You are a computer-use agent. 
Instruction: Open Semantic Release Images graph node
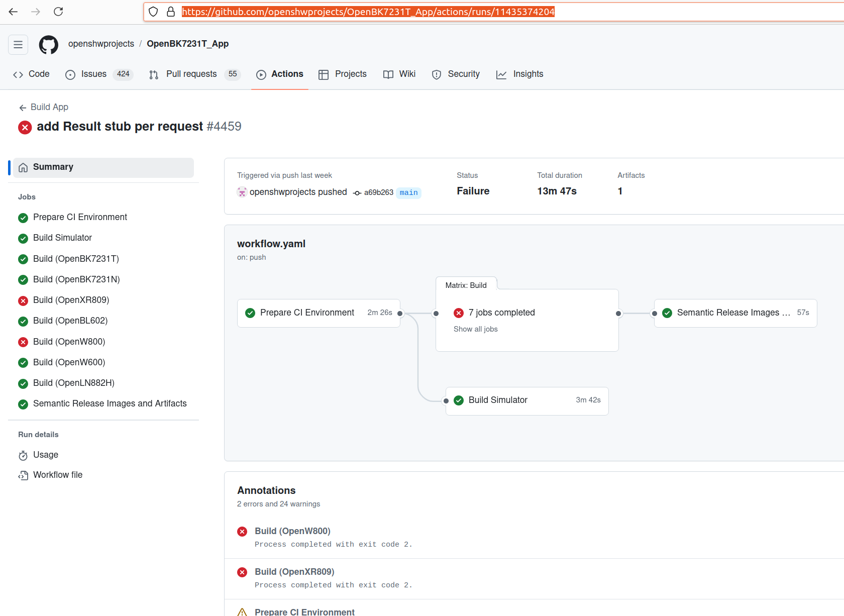[735, 313]
